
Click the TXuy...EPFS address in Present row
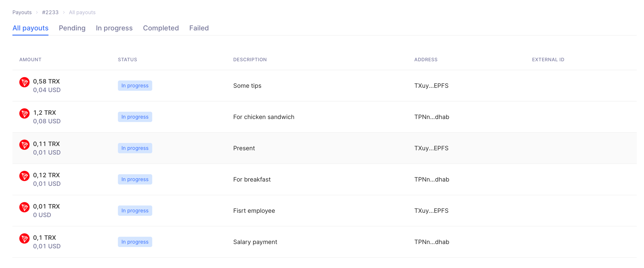[431, 148]
